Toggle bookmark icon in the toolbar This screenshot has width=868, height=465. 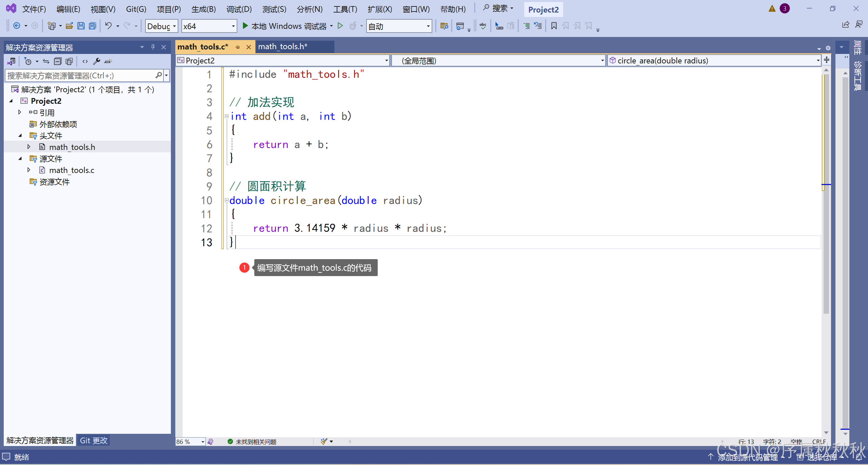(x=554, y=26)
